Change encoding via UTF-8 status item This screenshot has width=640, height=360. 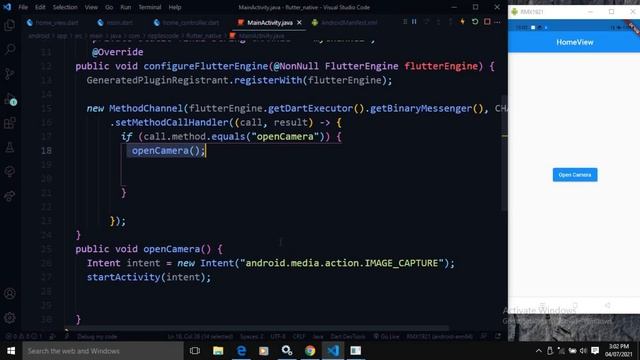point(278,337)
